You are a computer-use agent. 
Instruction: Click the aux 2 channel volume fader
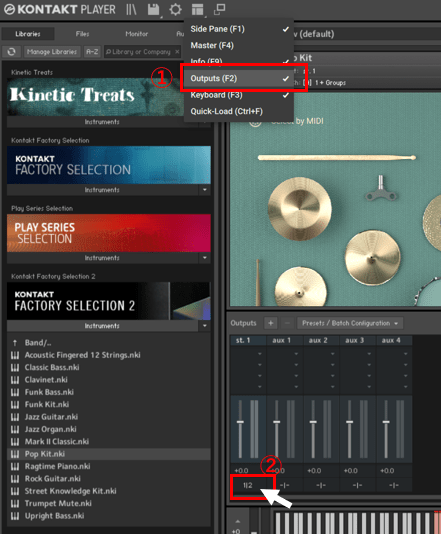coord(313,422)
